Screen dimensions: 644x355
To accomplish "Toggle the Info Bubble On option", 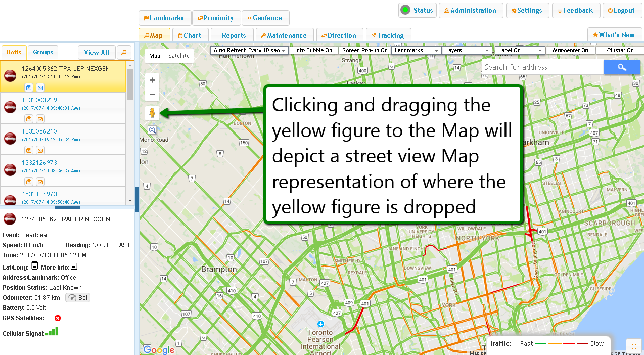I will pyautogui.click(x=313, y=51).
